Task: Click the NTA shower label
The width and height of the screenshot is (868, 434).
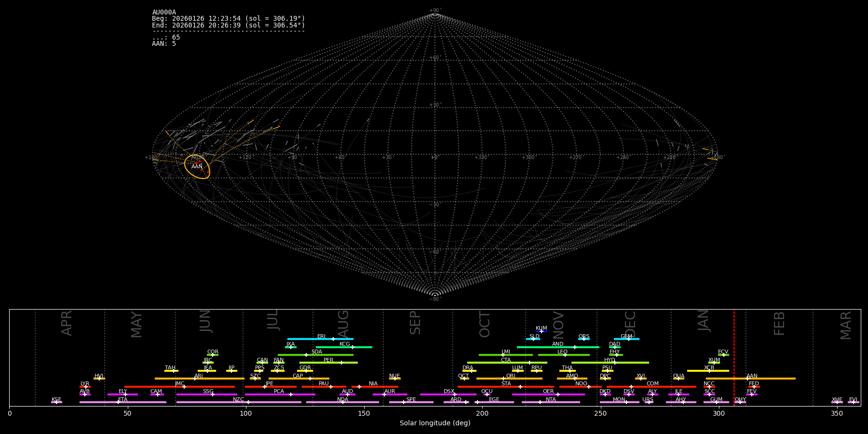Action: [x=551, y=400]
